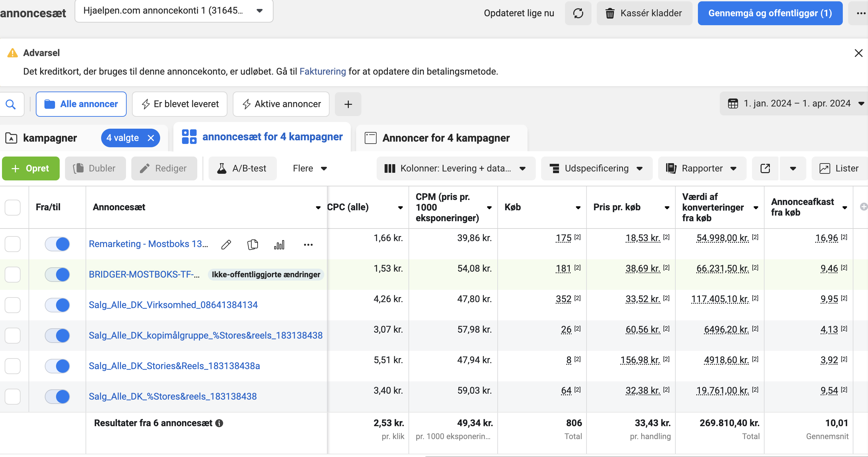Open the ad account selector dropdown

click(173, 11)
